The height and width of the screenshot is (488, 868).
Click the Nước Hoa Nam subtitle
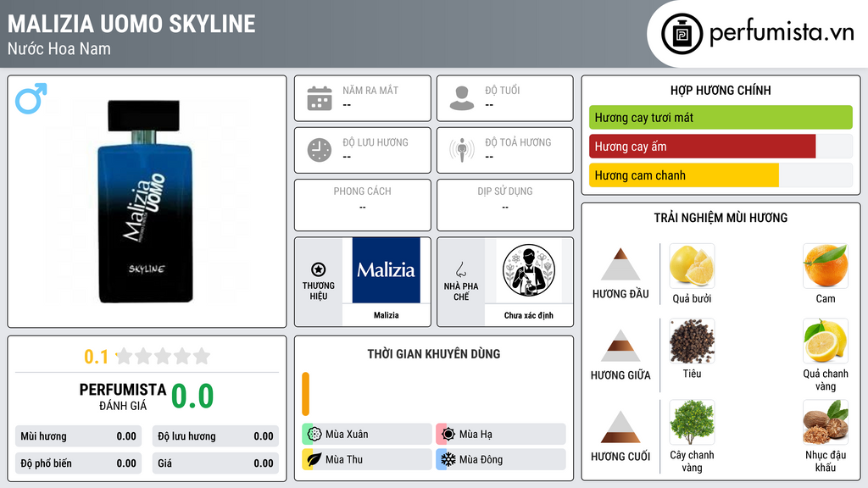pos(58,48)
